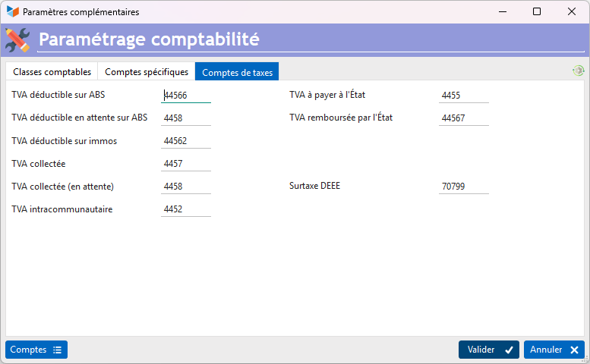Open the Comptes list button
The height and width of the screenshot is (364, 590).
(36, 350)
